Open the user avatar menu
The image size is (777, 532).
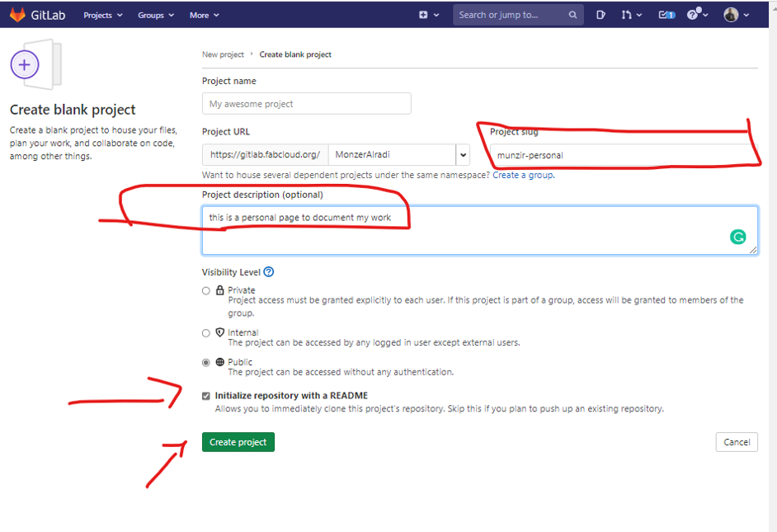click(x=736, y=15)
